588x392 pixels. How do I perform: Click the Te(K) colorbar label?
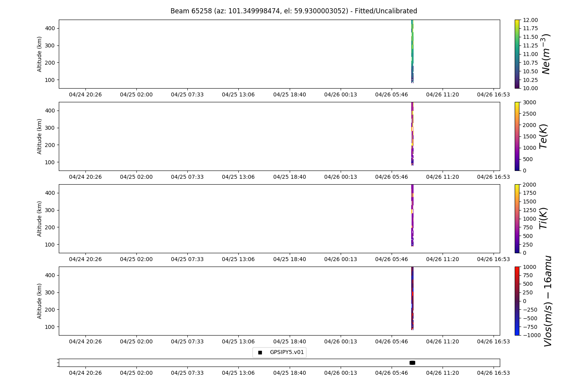click(x=543, y=136)
